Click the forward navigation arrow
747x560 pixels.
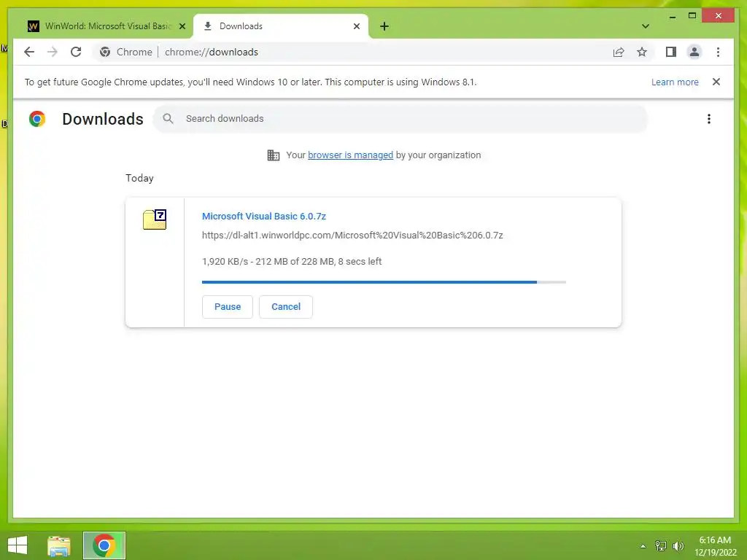pyautogui.click(x=53, y=52)
